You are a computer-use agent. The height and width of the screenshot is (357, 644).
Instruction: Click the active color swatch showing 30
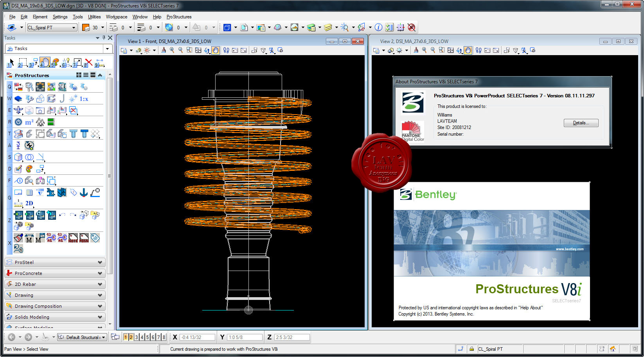pos(86,27)
